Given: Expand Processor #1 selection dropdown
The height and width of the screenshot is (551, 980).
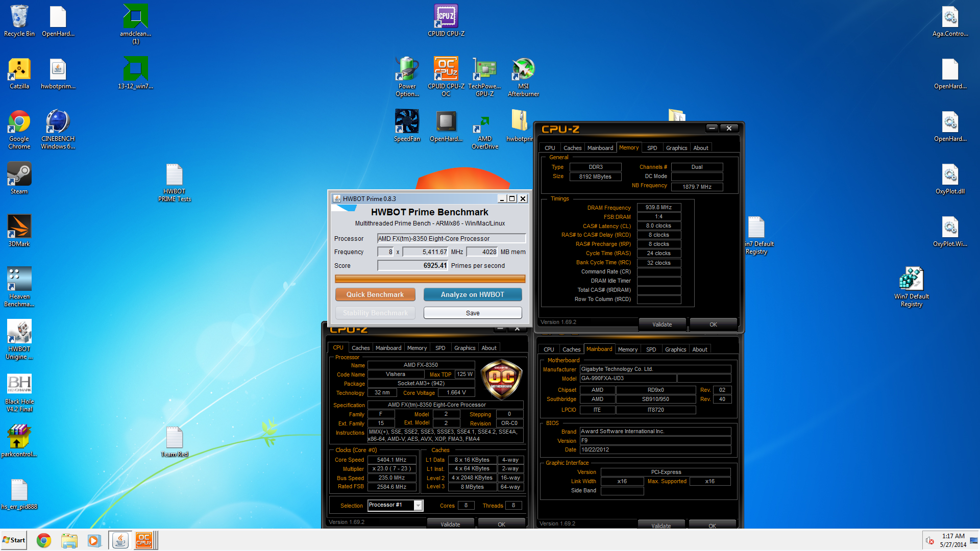Looking at the screenshot, I should tap(418, 505).
